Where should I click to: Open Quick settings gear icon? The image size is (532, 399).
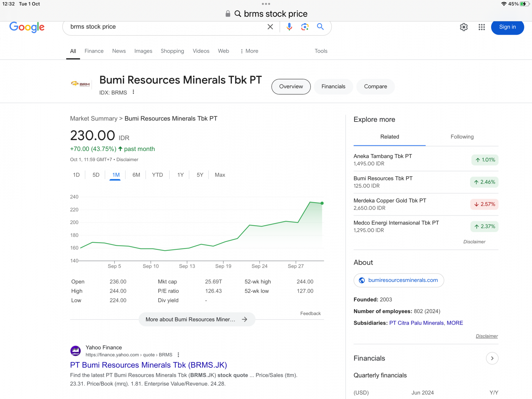[464, 27]
